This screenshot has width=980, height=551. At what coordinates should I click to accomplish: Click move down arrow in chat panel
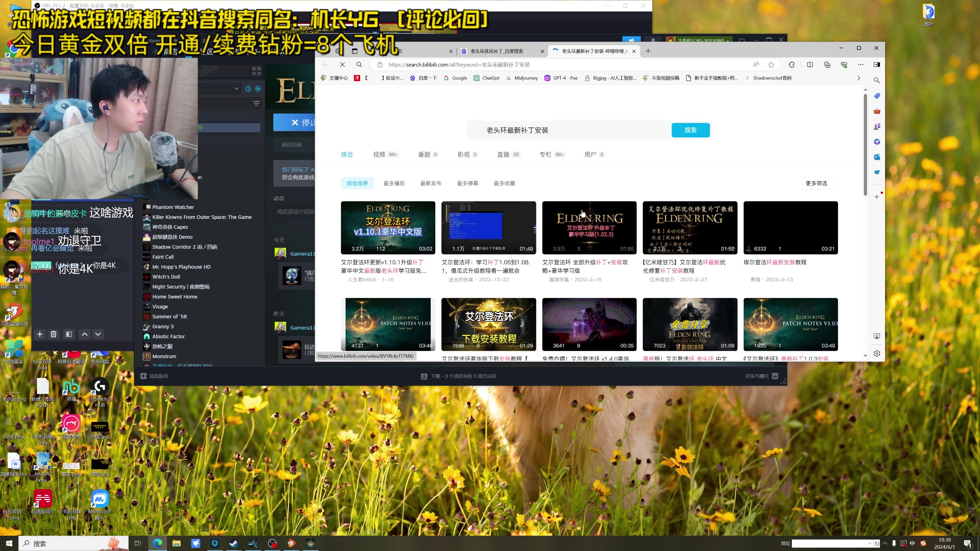pyautogui.click(x=98, y=334)
